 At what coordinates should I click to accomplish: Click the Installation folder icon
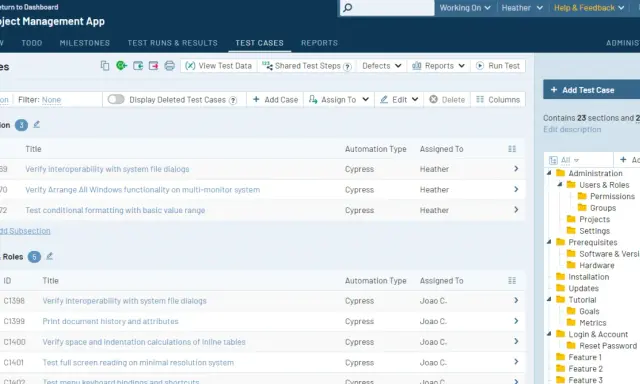(561, 276)
